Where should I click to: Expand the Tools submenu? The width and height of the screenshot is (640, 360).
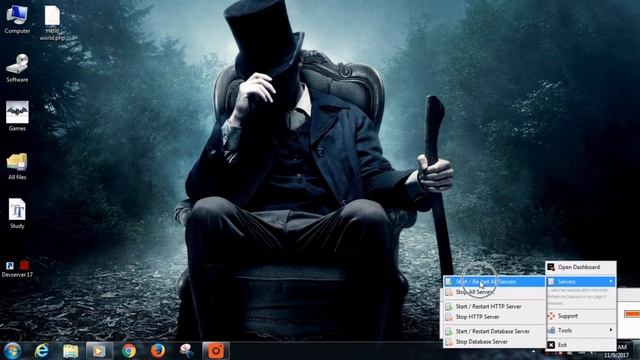click(x=581, y=330)
